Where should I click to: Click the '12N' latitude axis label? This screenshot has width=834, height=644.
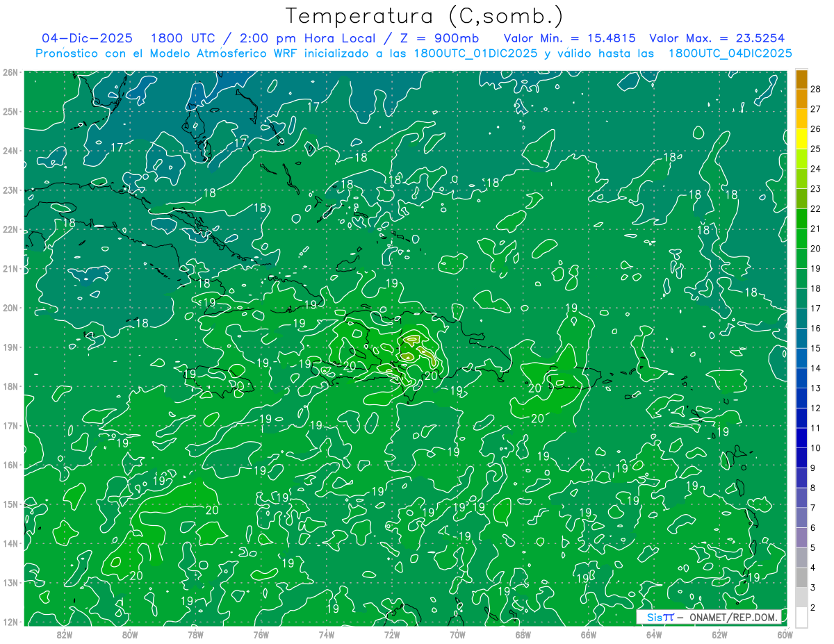10,622
